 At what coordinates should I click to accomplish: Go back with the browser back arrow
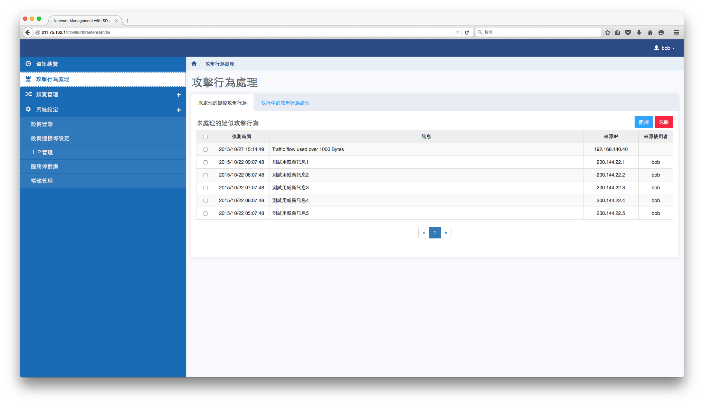coord(28,32)
